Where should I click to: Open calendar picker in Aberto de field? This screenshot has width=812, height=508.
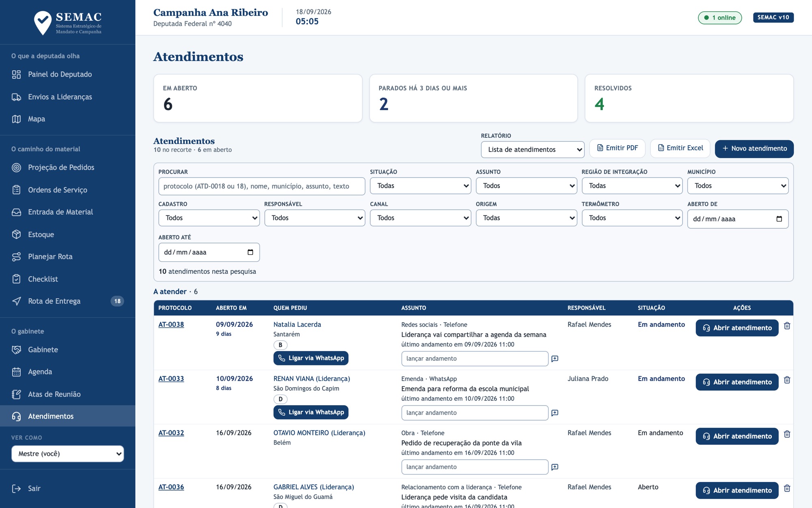coord(779,219)
